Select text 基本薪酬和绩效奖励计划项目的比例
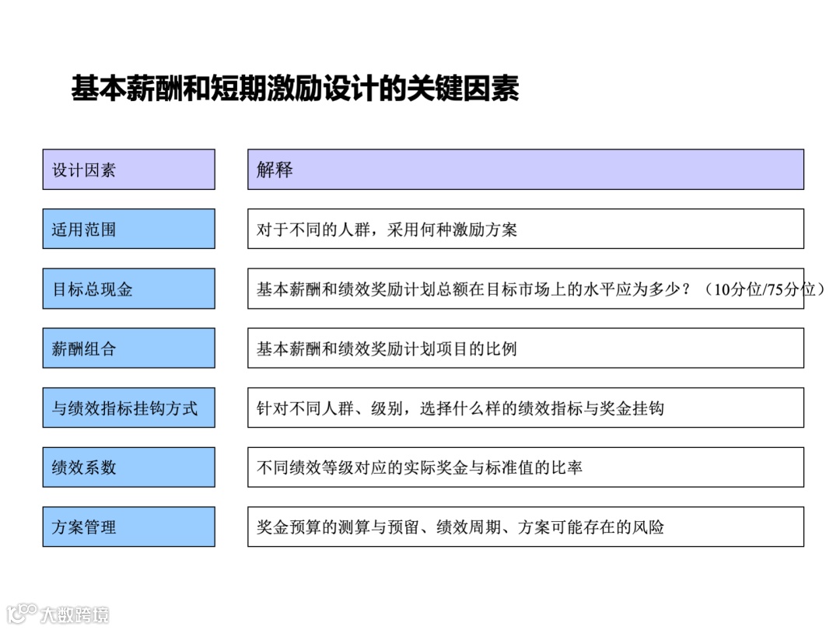Screen dimensions: 840x630 pyautogui.click(x=387, y=348)
